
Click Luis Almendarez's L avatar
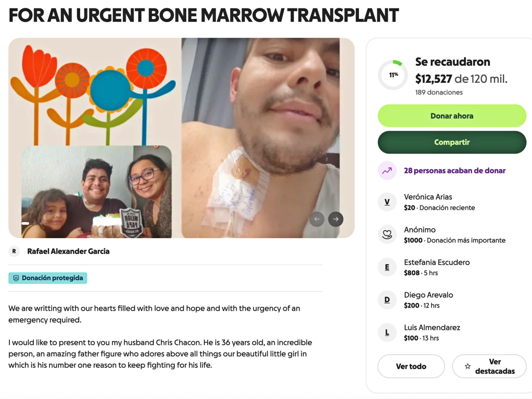point(387,332)
